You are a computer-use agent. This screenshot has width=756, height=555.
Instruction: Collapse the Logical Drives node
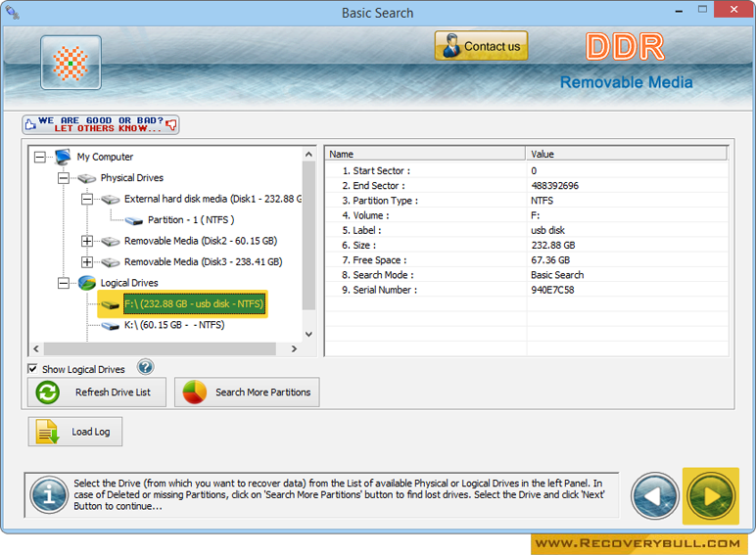point(63,283)
